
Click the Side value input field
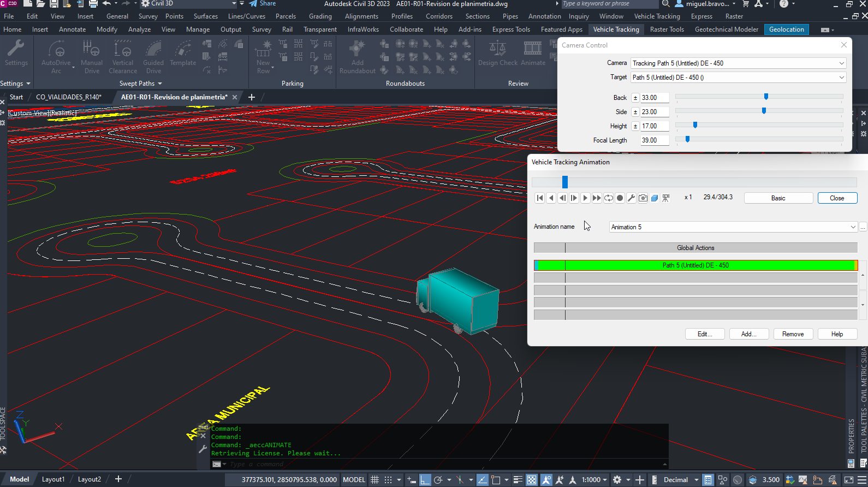(655, 112)
